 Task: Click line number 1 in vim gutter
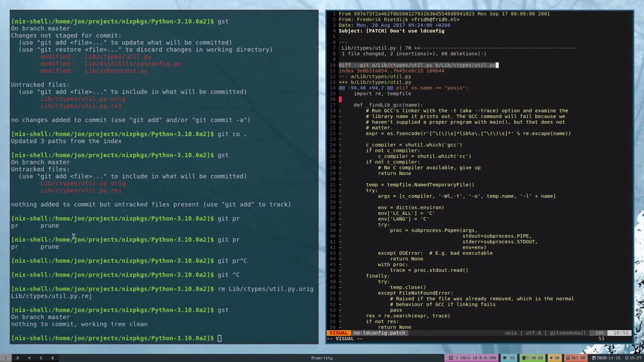coord(334,14)
